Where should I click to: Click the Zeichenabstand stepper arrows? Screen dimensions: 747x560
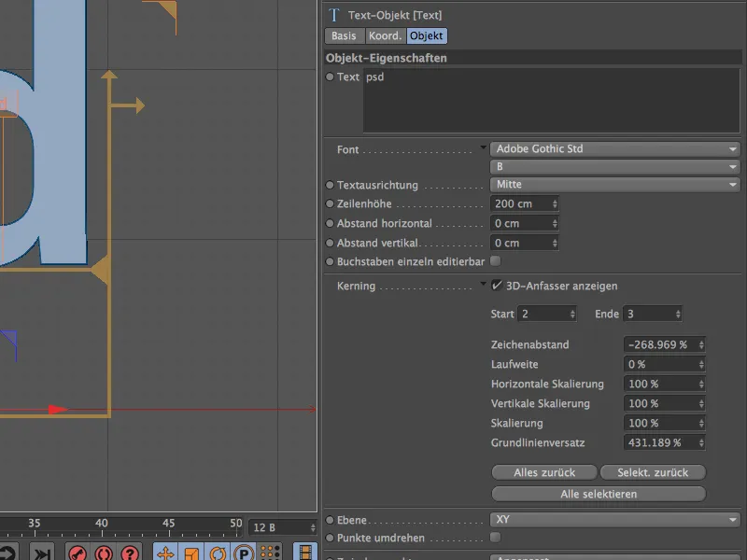701,344
